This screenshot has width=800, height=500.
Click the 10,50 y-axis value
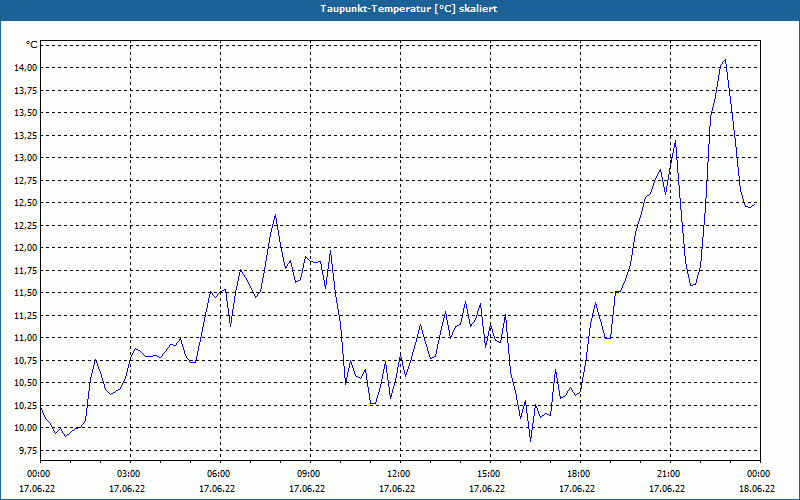click(26, 383)
